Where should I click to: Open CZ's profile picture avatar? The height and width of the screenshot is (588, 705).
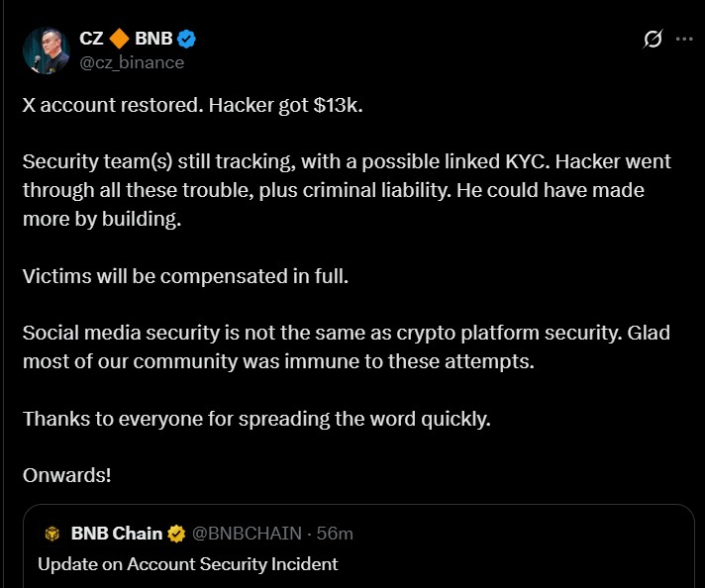[46, 49]
